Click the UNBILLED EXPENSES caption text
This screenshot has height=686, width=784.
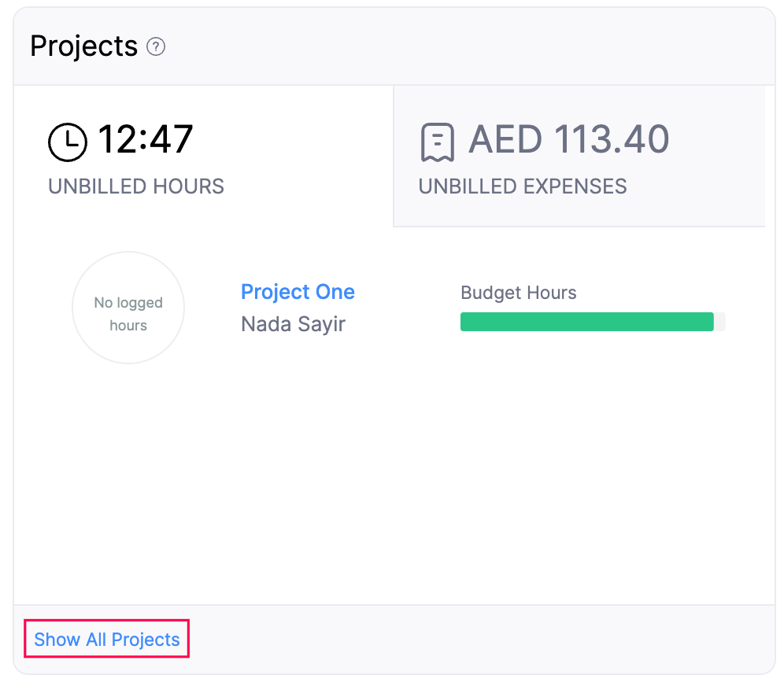[x=523, y=186]
